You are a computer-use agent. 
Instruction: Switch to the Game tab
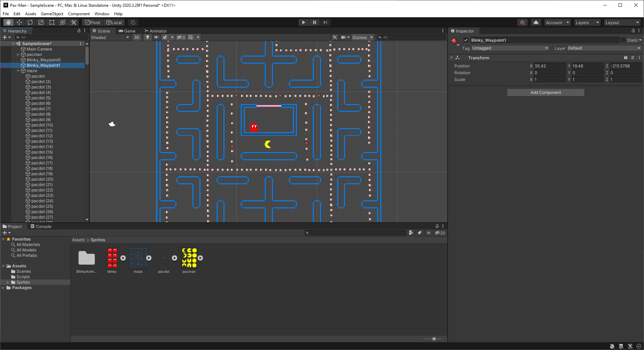point(127,31)
